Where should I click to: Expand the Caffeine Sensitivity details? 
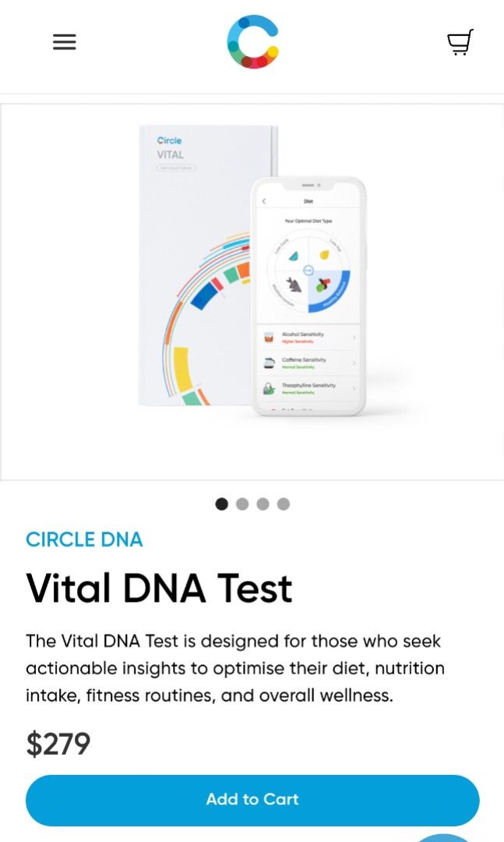coord(353,363)
